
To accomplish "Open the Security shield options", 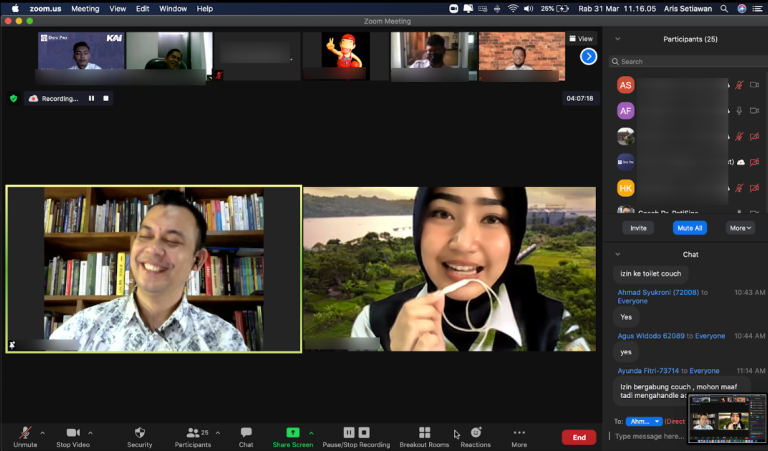I will [x=140, y=437].
